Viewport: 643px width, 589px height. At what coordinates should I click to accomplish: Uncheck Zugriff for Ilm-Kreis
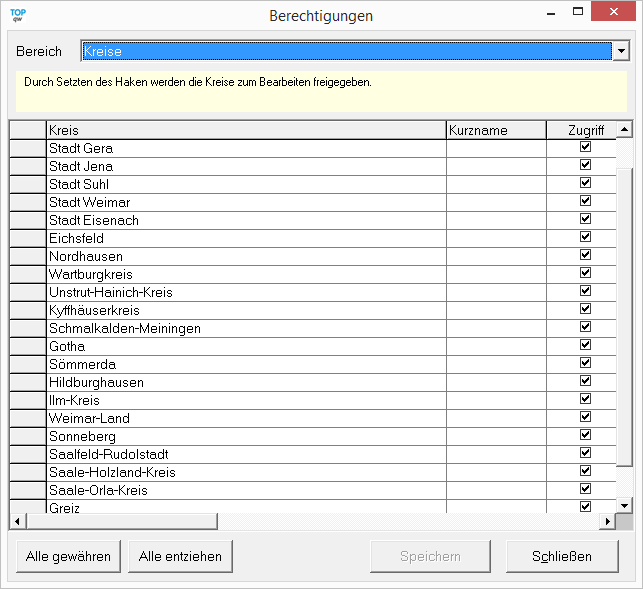[586, 399]
